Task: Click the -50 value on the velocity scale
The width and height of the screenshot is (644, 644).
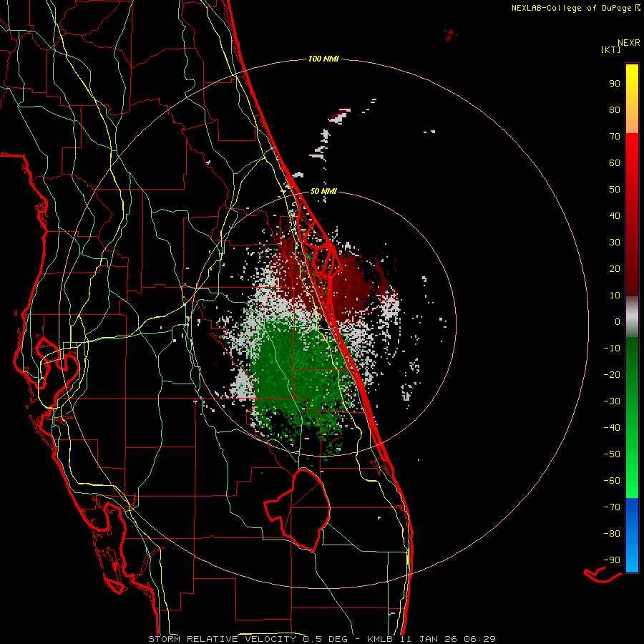Action: (612, 454)
